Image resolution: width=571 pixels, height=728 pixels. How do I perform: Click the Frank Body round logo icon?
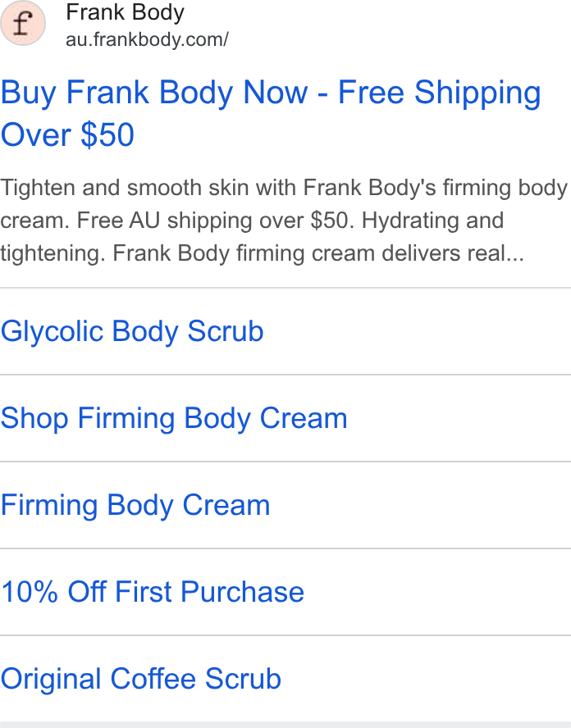pos(23,23)
